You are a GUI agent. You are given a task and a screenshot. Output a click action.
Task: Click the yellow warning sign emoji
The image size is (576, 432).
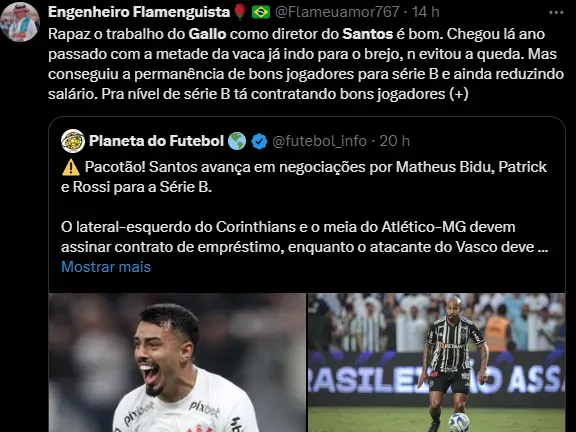point(71,168)
